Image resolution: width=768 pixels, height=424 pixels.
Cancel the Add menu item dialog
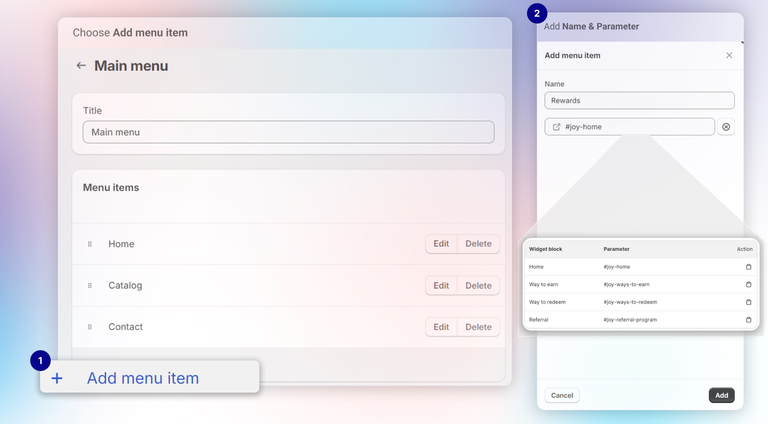pos(562,395)
